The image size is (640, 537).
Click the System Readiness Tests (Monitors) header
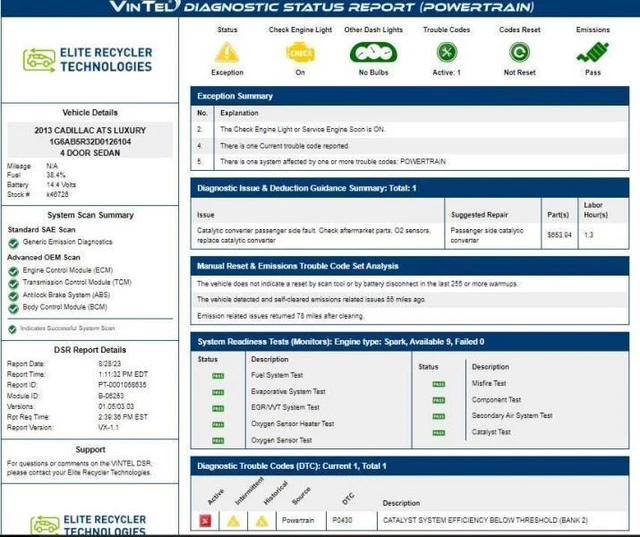click(x=409, y=342)
